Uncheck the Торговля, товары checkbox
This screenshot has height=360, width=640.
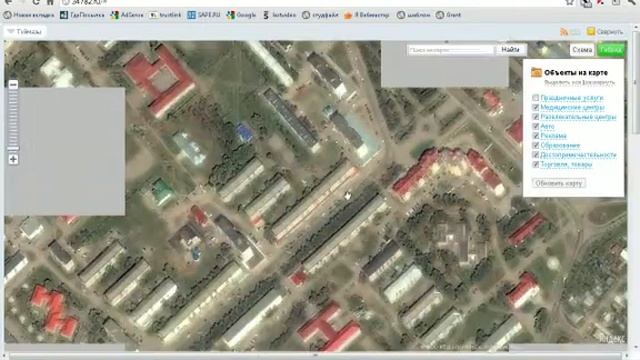coord(536,164)
